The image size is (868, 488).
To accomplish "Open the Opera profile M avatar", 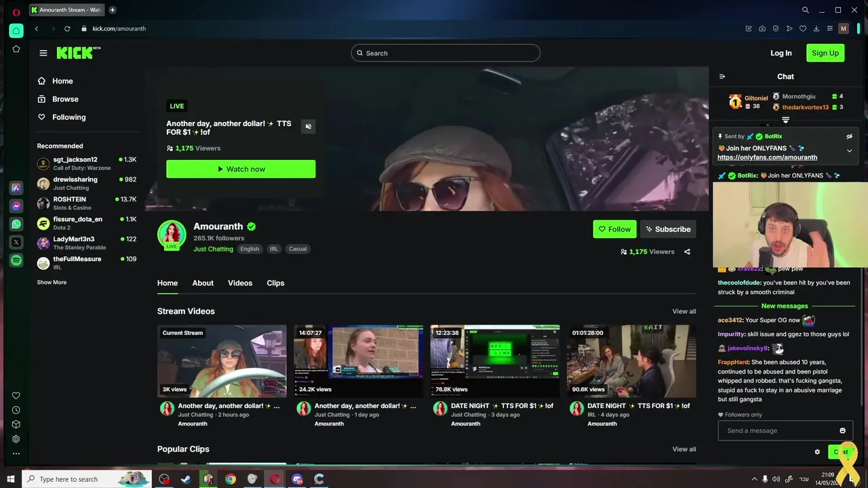I will coord(844,28).
